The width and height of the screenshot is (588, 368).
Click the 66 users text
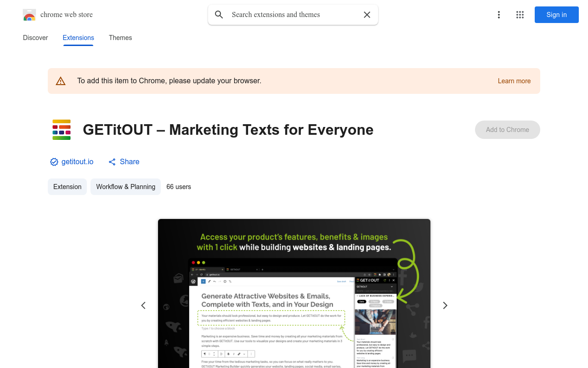point(179,187)
